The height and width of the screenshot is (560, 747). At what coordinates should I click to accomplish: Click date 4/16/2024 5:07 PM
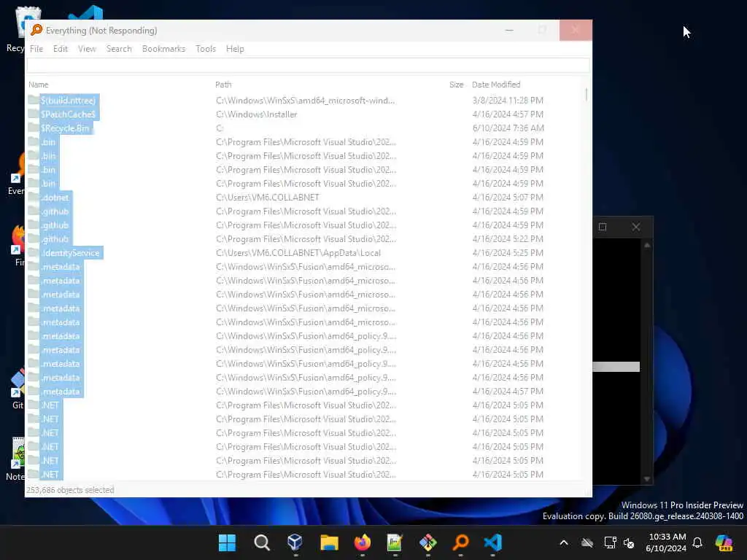508,197
